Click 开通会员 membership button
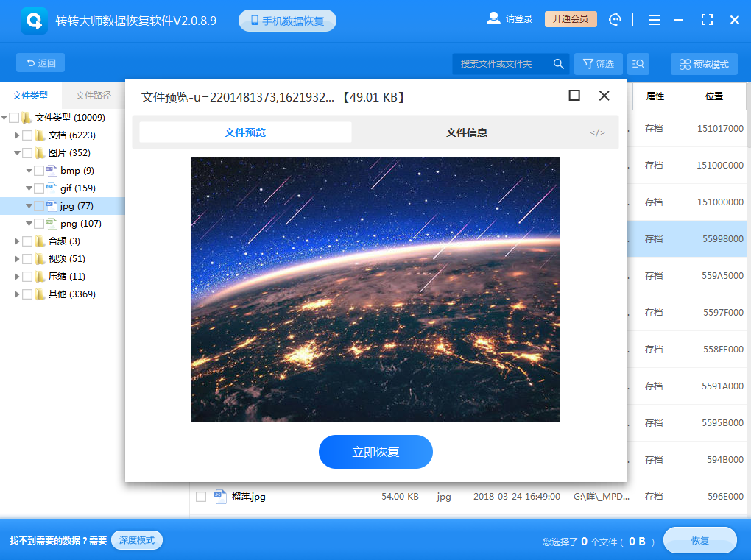 click(571, 19)
